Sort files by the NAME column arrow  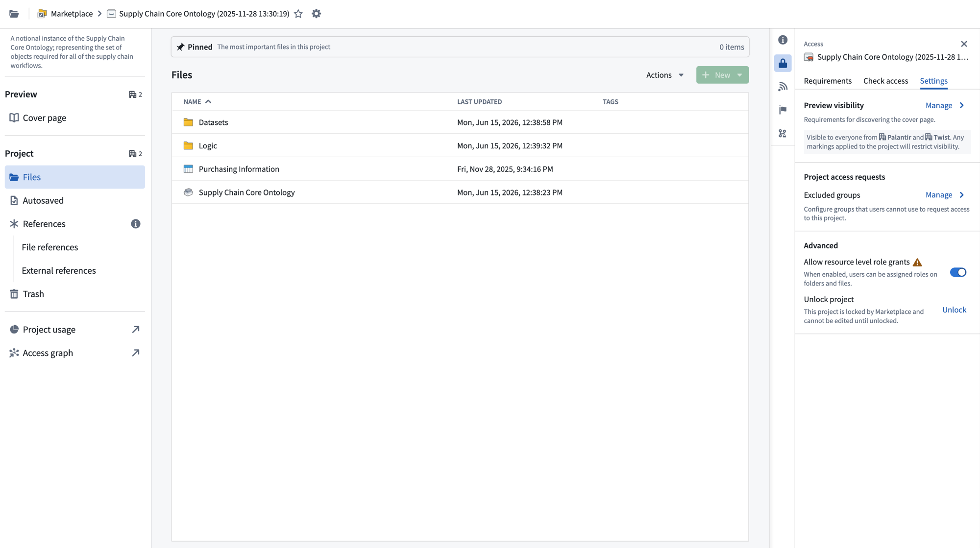(x=208, y=101)
